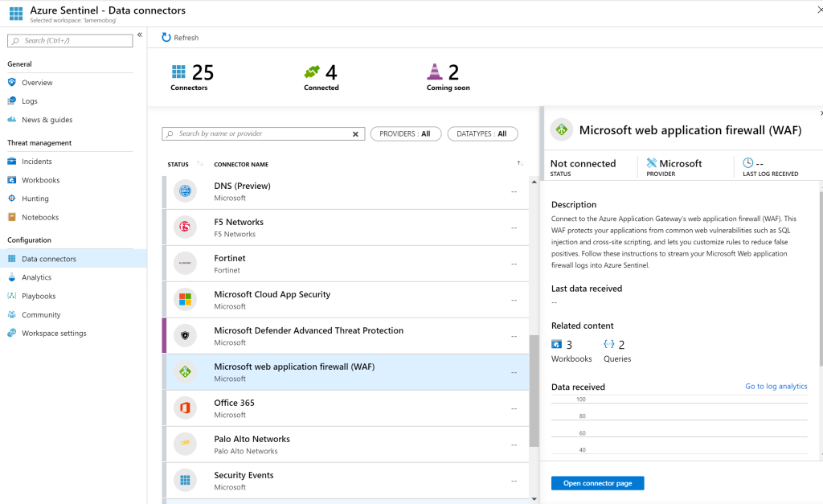Screen dimensions: 823x504
Task: Open the 3 Workbooks related content
Action: (x=571, y=351)
